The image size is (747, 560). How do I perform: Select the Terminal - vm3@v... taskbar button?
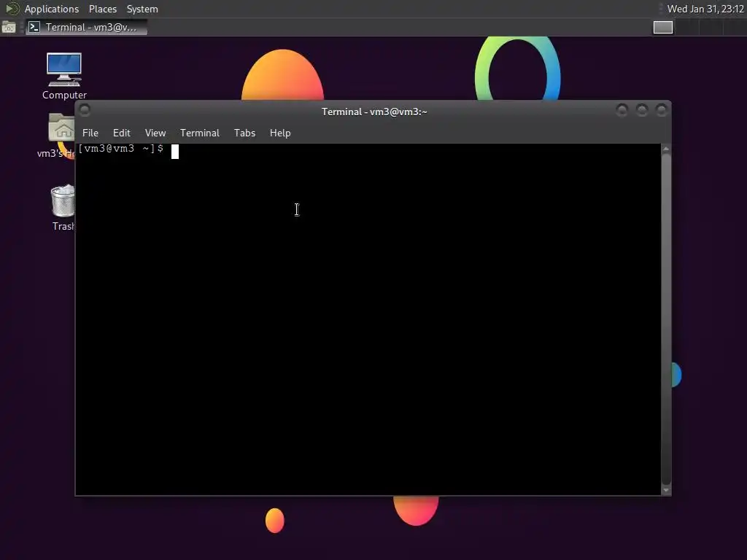(86, 28)
